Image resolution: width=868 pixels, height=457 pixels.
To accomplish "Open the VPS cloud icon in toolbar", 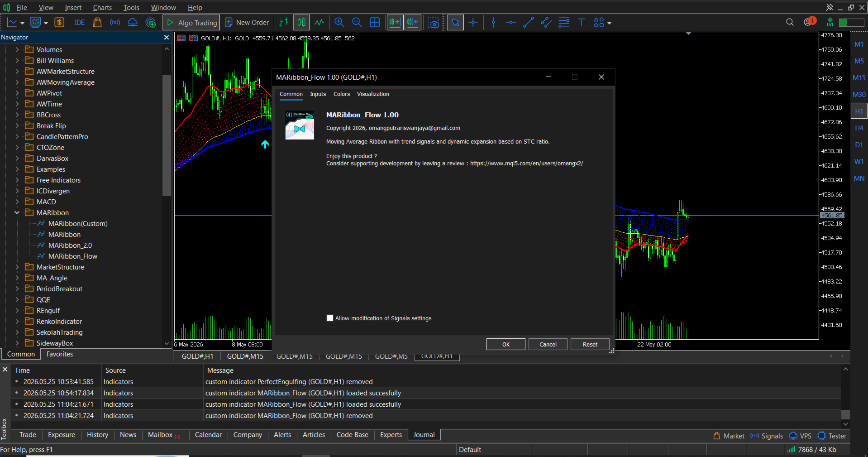I will [x=133, y=23].
